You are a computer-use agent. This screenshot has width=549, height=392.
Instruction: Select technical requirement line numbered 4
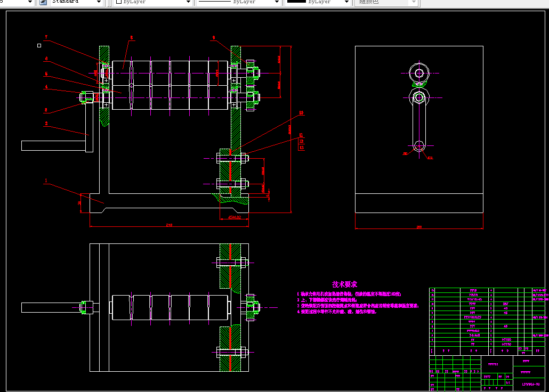coord(336,311)
